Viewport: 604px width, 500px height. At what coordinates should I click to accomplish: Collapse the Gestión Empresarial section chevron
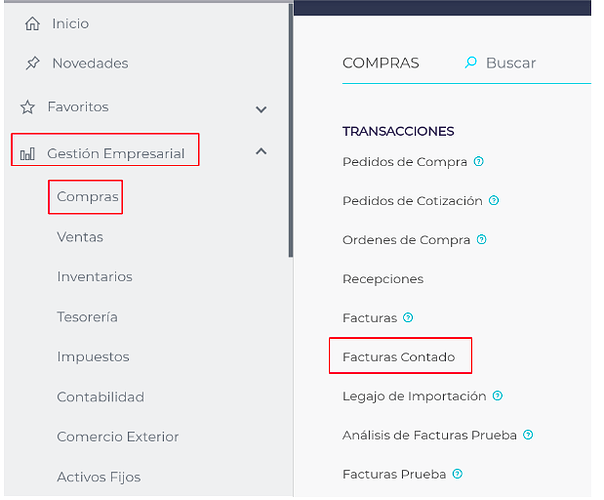point(261,152)
